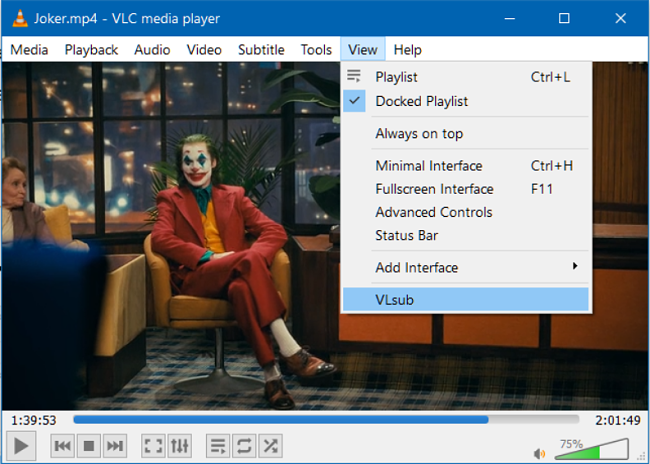Switch to Minimal Interface

(466, 166)
